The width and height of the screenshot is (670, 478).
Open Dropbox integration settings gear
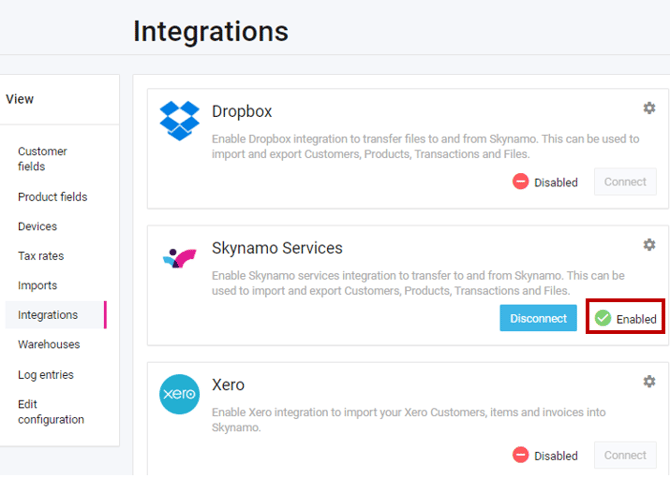[649, 108]
